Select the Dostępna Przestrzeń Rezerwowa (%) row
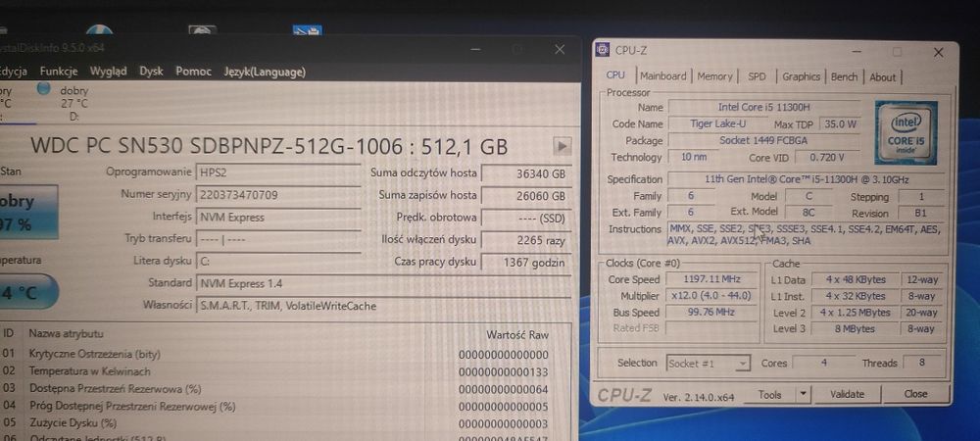This screenshot has height=441, width=980. [275, 389]
